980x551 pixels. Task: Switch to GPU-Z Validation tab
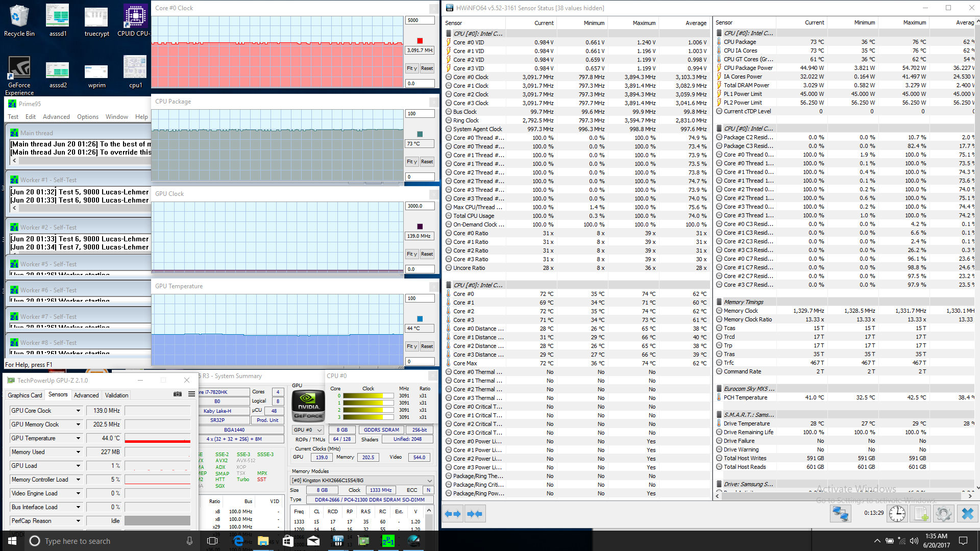(117, 395)
